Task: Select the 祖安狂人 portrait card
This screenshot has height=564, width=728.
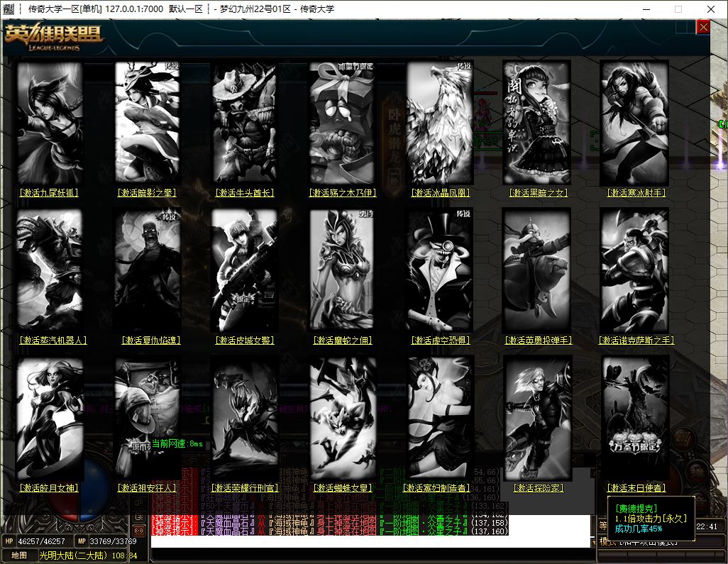Action: [147, 419]
